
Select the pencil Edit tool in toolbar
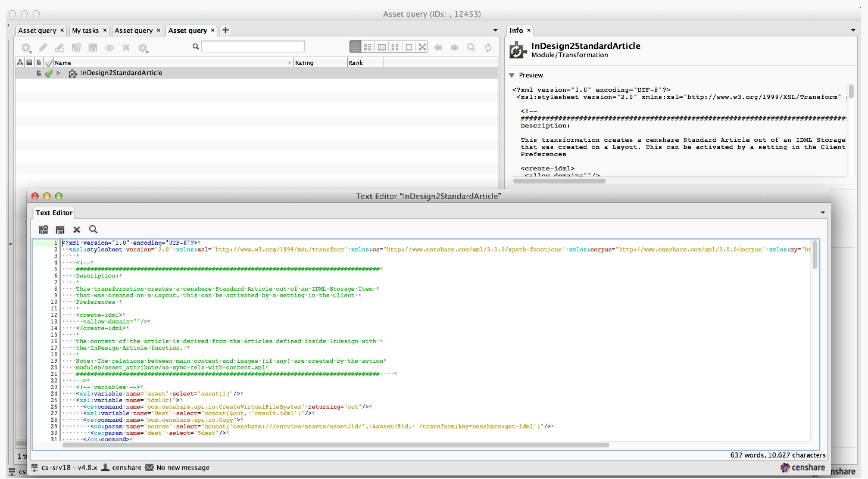(42, 46)
